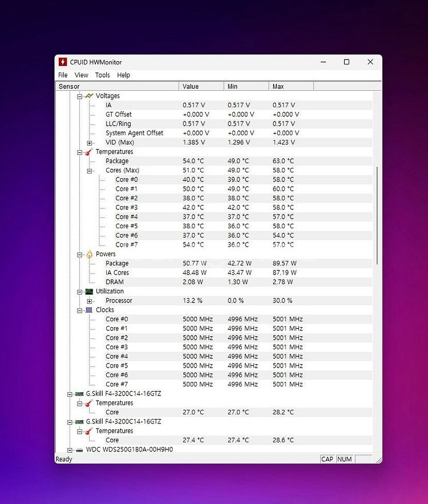
Task: Click the red thermometer icon beside CPU Temperatures
Action: [x=89, y=152]
